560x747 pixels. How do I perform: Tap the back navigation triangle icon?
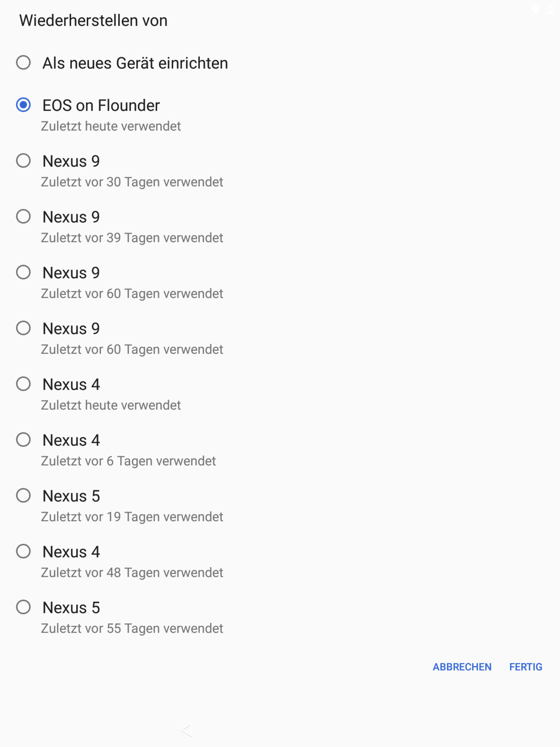coord(187,730)
